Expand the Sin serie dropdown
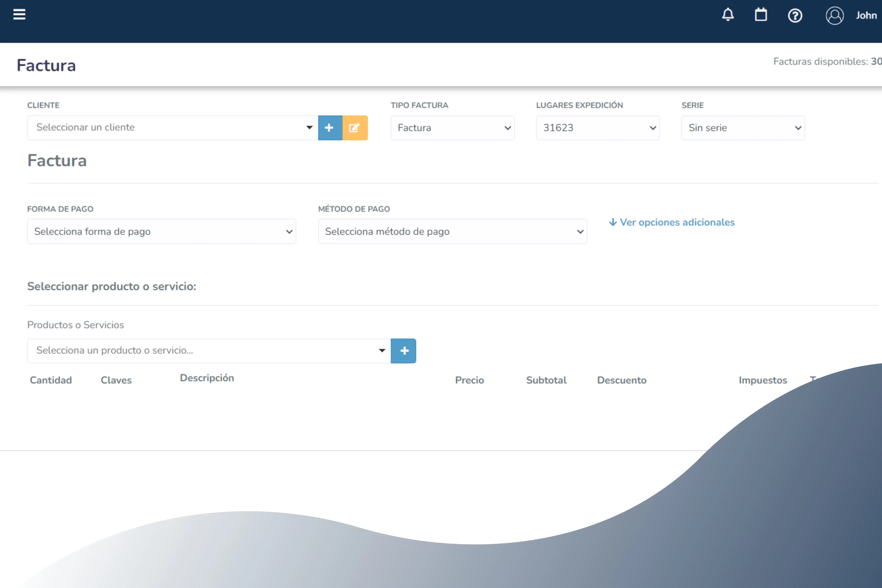The height and width of the screenshot is (588, 882). pos(743,128)
